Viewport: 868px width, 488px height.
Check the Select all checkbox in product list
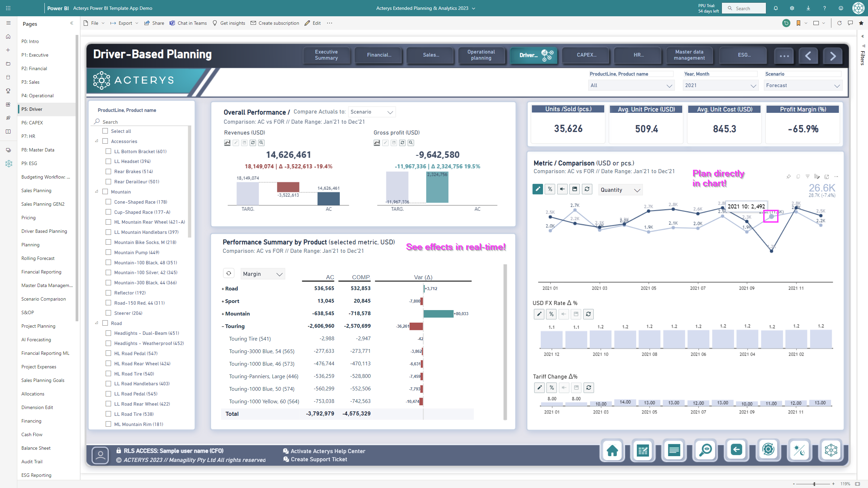(x=105, y=131)
